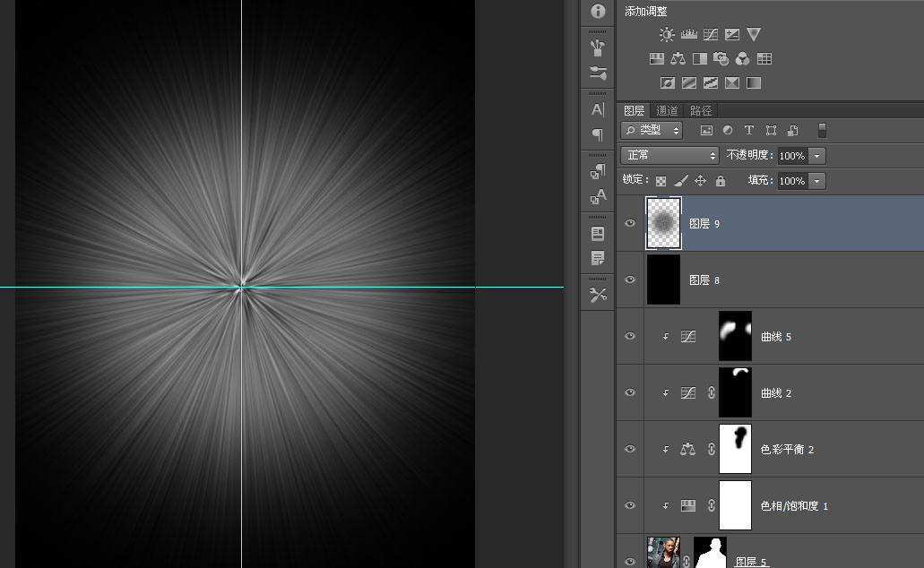Screen dimensions: 924x568
Task: Add a Vibrance adjustment
Action: [754, 35]
